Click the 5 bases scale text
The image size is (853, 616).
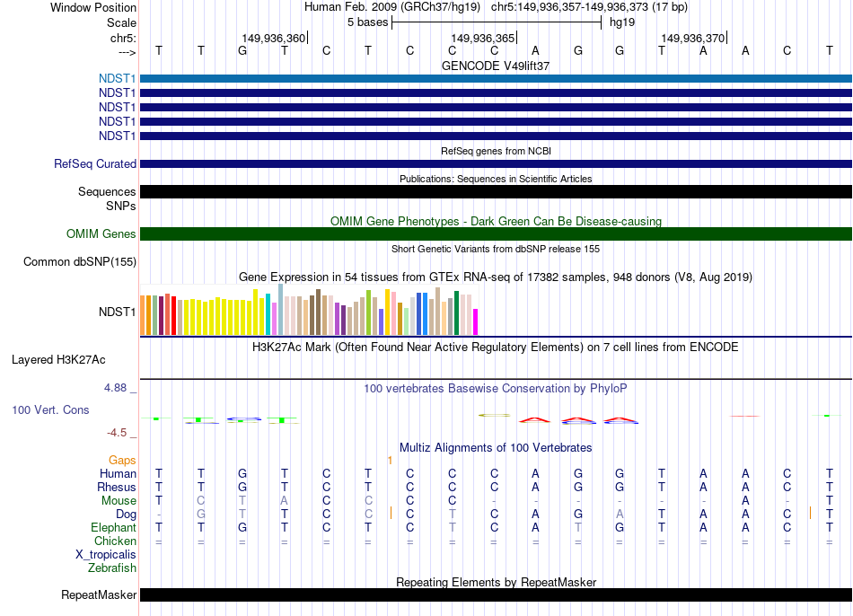(368, 22)
